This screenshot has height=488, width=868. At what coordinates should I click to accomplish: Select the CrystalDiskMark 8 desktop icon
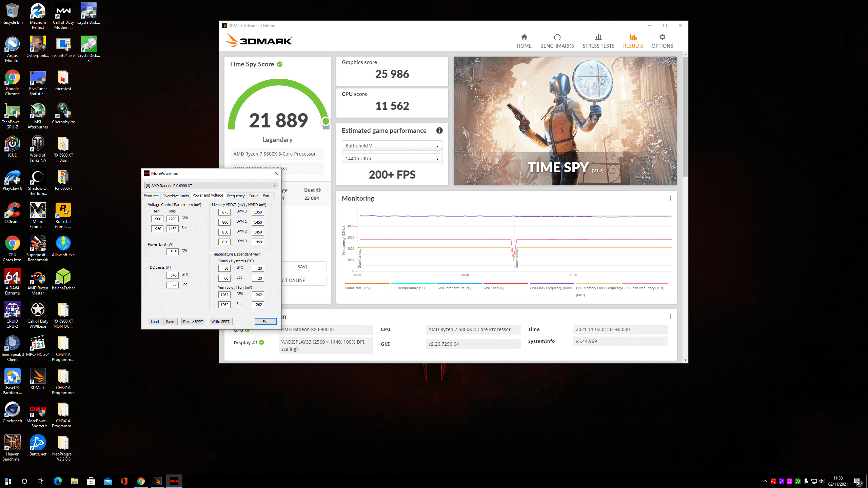88,49
